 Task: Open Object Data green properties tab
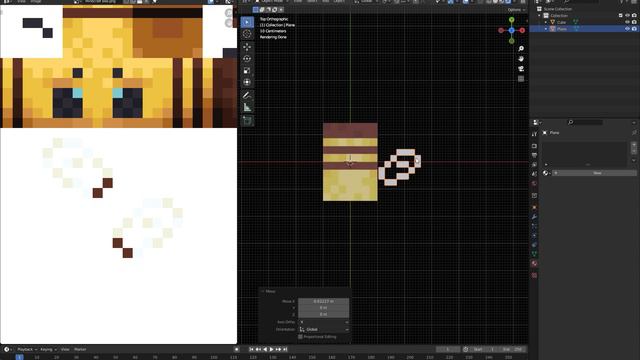[x=534, y=254]
